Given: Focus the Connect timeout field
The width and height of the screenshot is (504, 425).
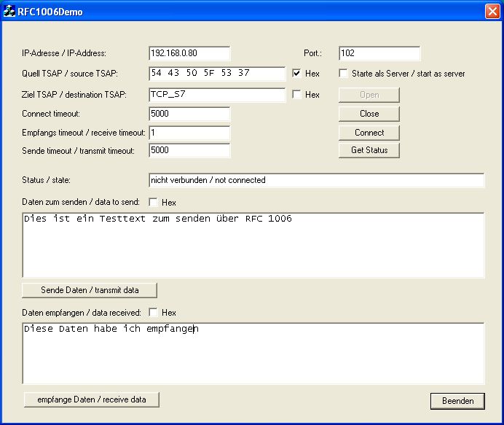Looking at the screenshot, I should coord(189,114).
